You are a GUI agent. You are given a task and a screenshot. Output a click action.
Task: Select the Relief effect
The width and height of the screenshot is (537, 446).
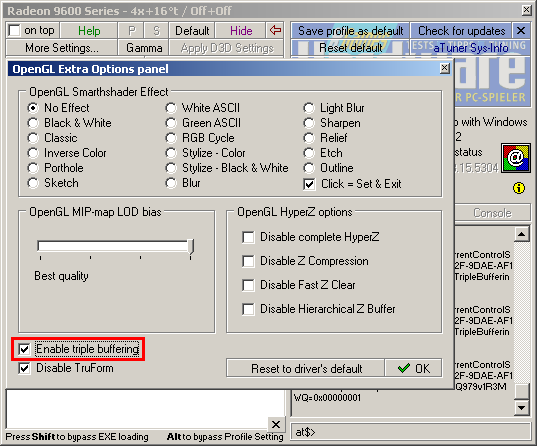[309, 138]
